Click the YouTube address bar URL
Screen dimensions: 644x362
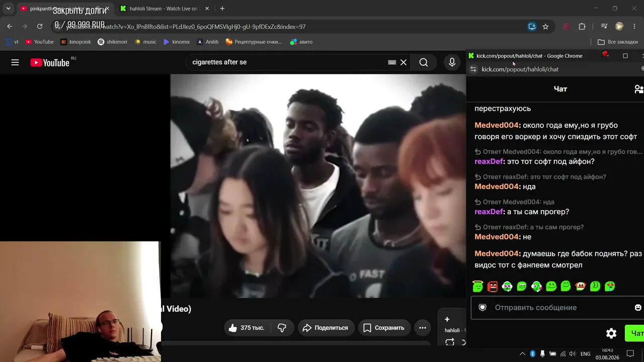click(186, 27)
